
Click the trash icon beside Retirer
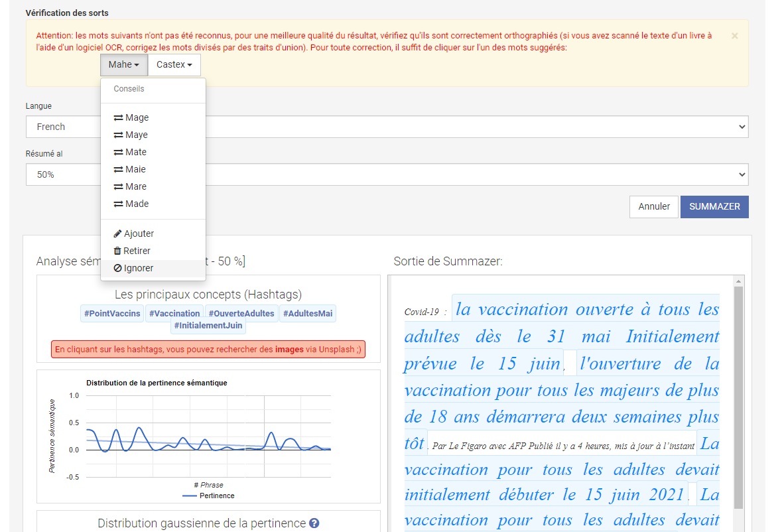tap(117, 251)
